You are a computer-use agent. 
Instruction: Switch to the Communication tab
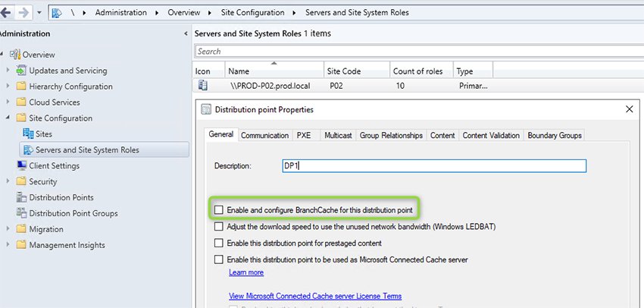click(264, 135)
